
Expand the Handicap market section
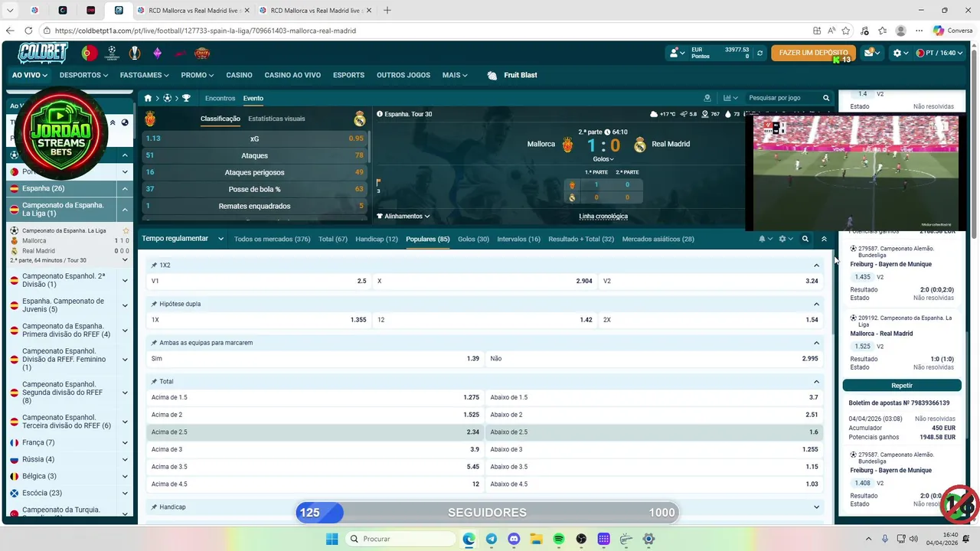click(x=816, y=507)
